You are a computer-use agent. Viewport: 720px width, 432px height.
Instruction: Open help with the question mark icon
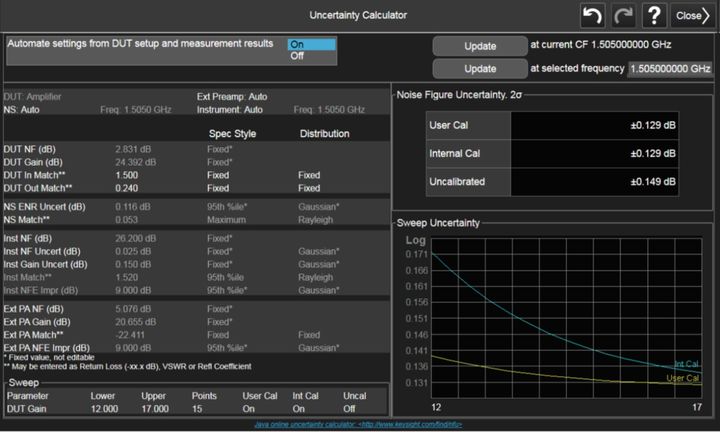point(656,15)
